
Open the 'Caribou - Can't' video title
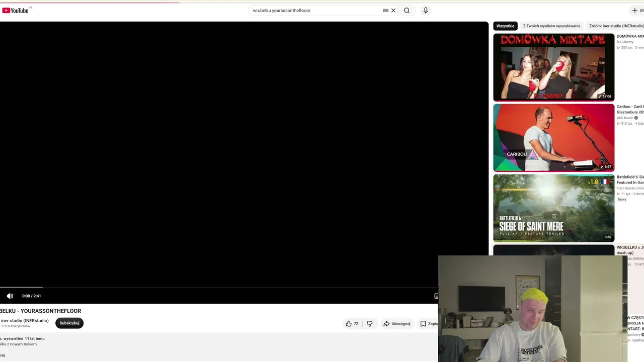tap(630, 110)
